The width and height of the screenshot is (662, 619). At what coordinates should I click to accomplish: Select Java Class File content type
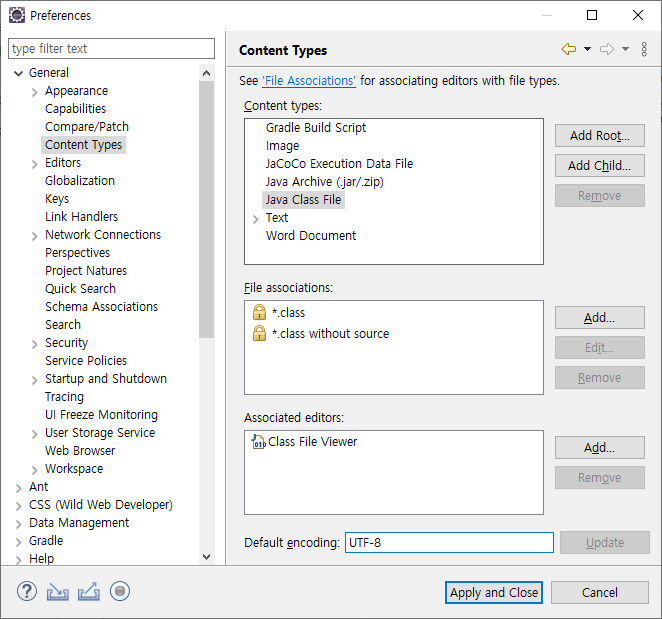303,200
